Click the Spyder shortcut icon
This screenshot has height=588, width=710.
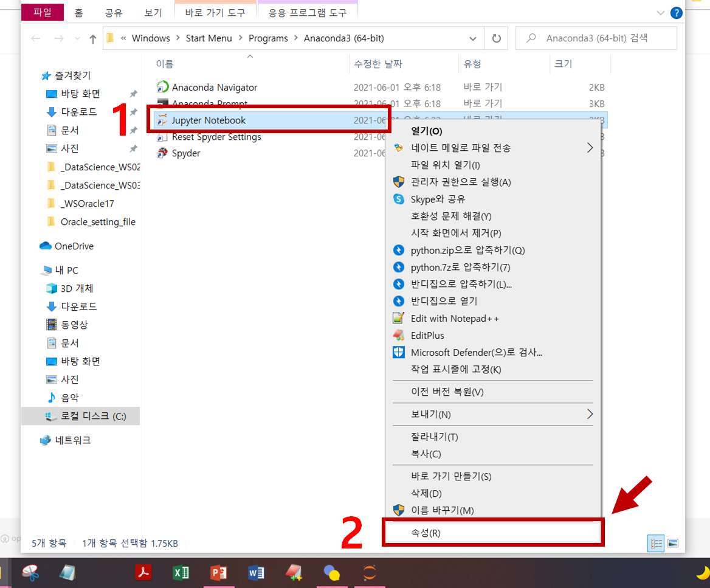pos(162,153)
